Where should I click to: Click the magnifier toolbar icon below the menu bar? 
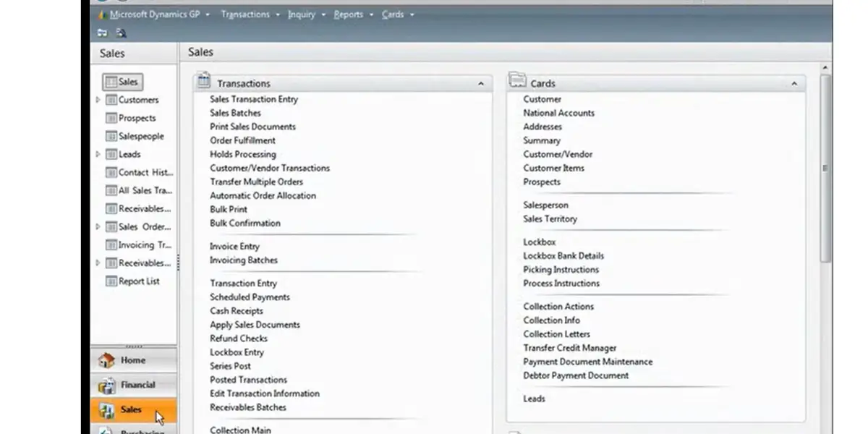point(121,33)
